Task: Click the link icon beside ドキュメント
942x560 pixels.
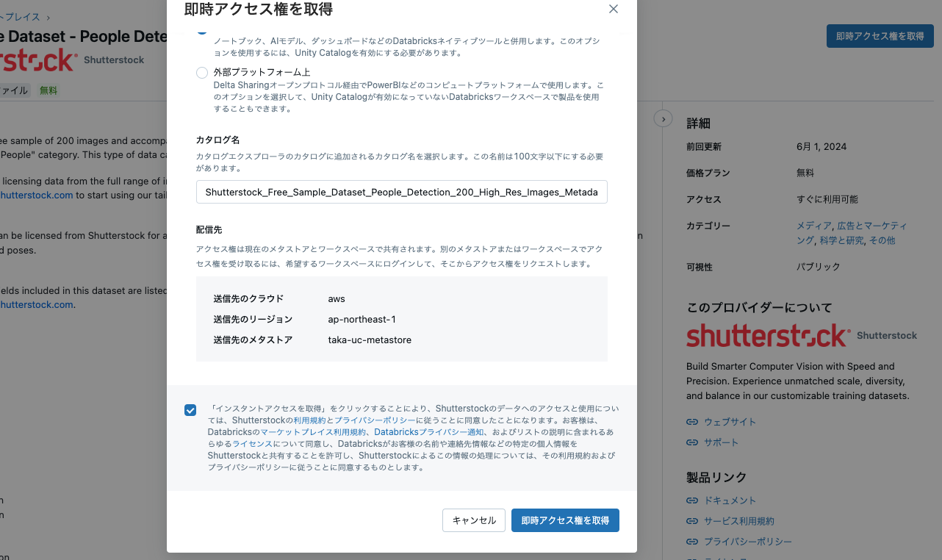Action: (x=691, y=500)
